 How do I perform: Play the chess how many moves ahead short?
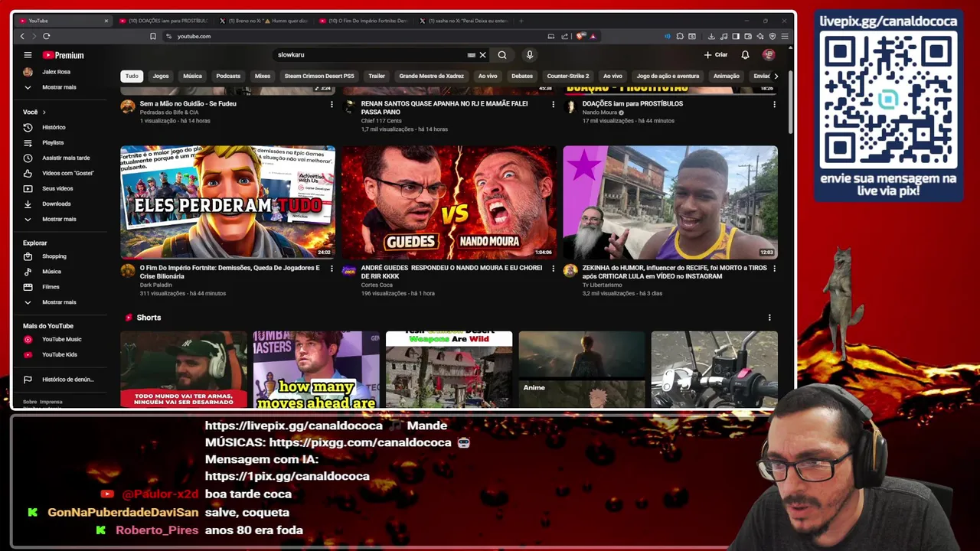[x=316, y=369]
